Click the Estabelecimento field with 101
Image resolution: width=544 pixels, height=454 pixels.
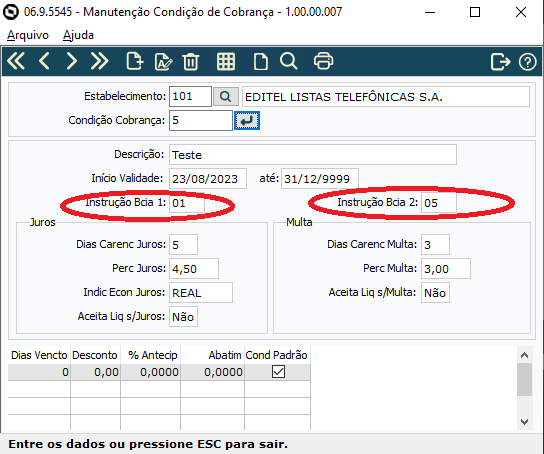click(x=190, y=96)
